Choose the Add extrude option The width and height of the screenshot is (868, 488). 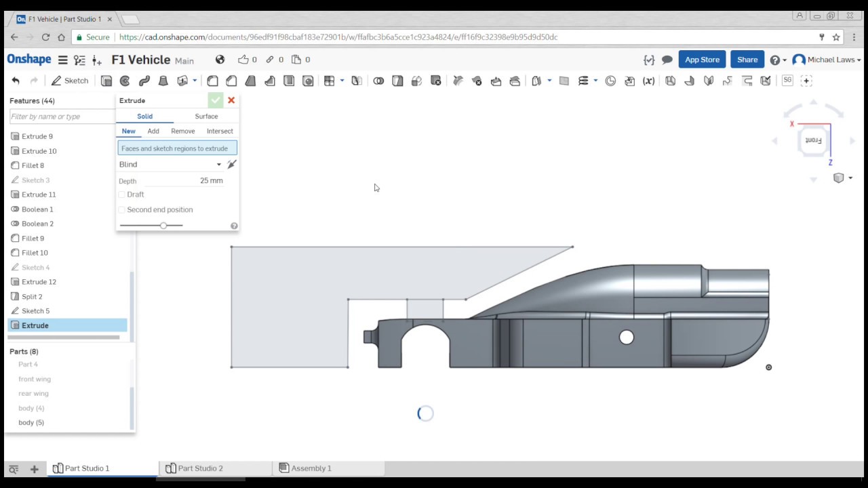[153, 131]
